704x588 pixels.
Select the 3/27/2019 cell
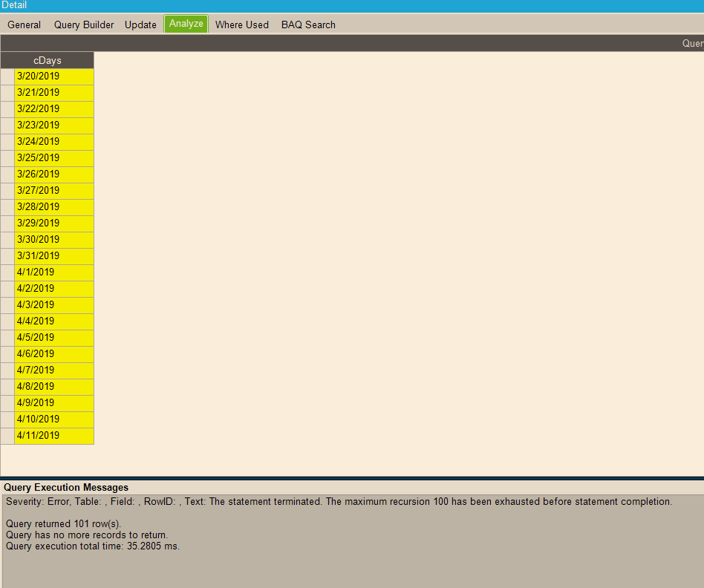click(x=54, y=191)
